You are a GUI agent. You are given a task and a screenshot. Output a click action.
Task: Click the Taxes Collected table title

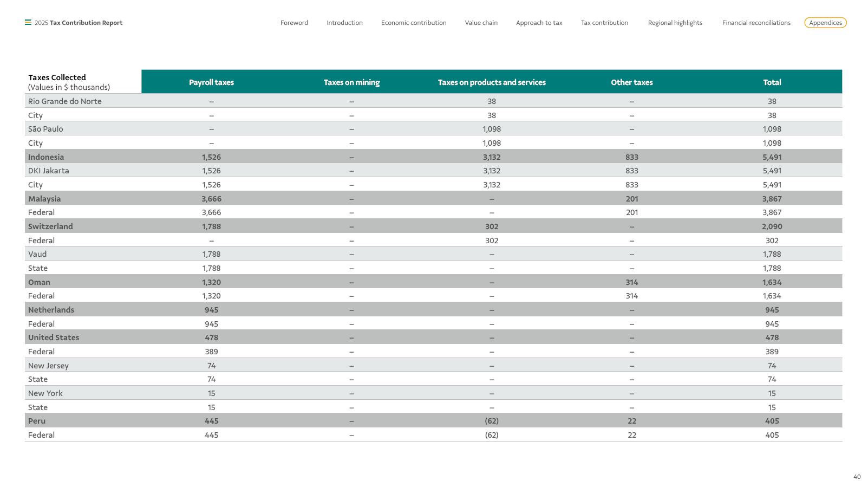coord(57,77)
